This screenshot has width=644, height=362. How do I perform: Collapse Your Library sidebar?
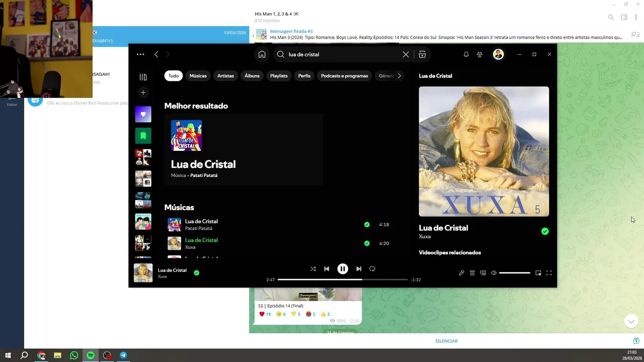coord(143,77)
